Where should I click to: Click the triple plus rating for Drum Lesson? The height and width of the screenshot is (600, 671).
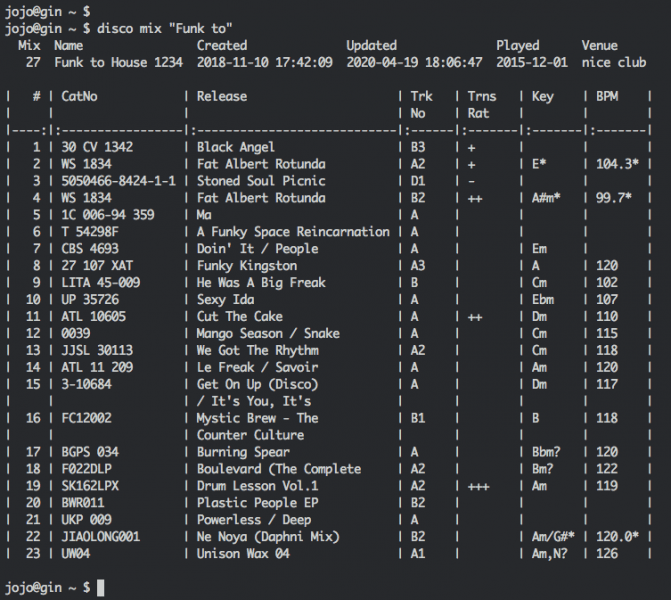tap(478, 487)
